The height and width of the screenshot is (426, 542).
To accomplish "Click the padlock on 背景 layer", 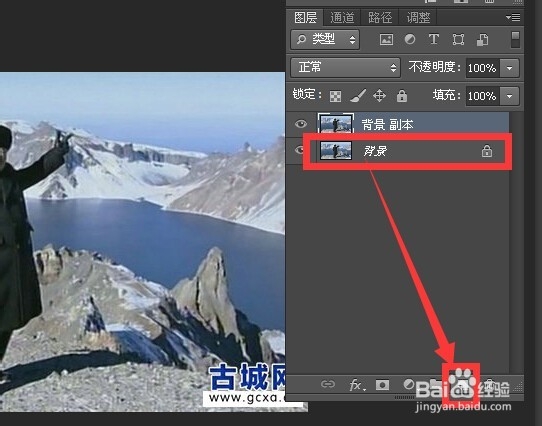I will 487,151.
